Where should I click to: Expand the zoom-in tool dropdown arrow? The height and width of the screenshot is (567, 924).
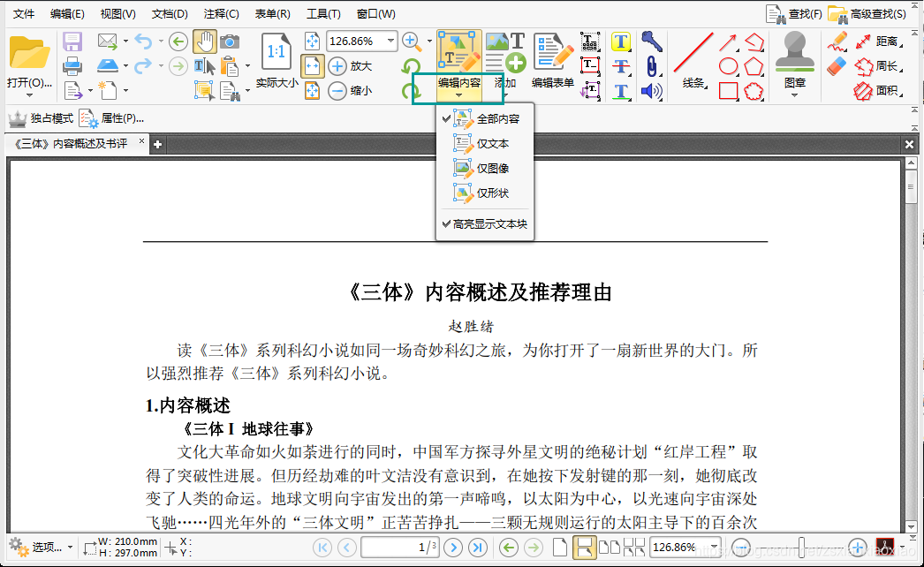click(429, 42)
